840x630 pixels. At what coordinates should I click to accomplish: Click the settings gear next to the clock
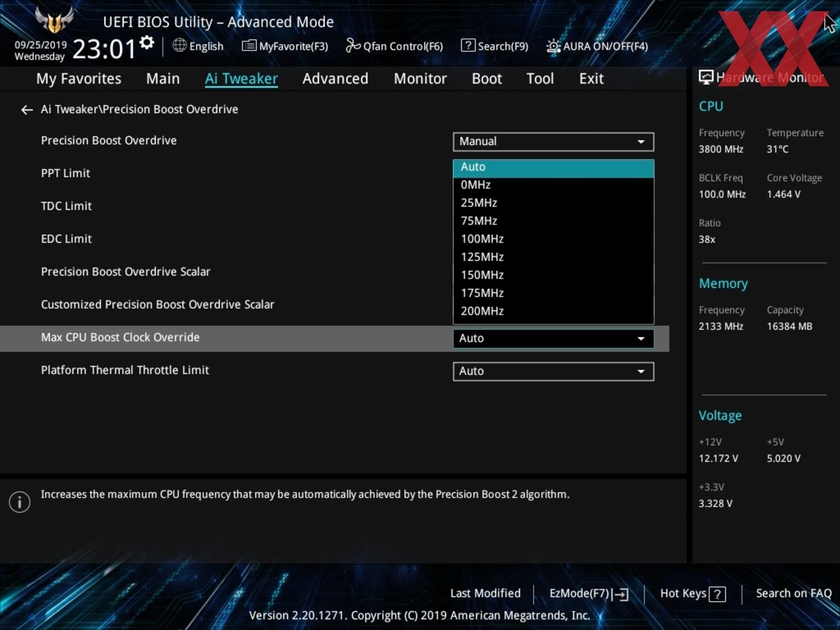[147, 43]
